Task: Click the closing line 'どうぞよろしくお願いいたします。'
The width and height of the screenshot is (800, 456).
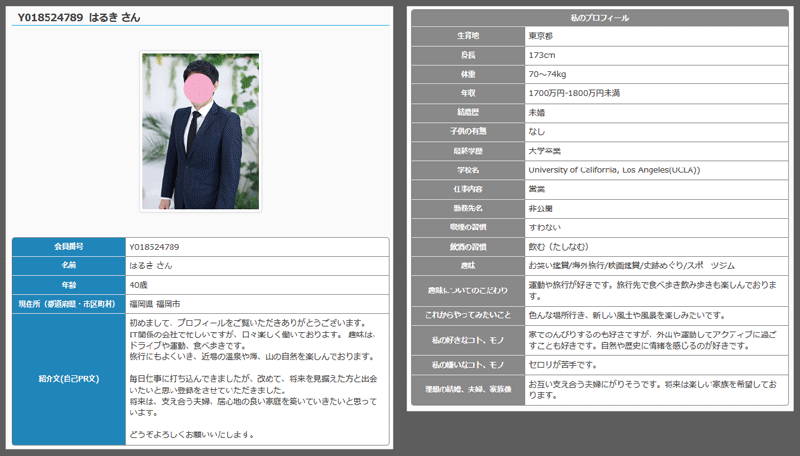Action: [192, 435]
